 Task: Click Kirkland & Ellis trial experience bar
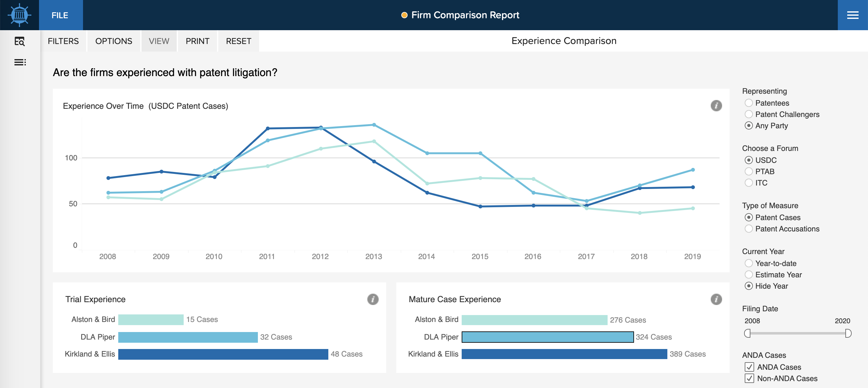(223, 354)
